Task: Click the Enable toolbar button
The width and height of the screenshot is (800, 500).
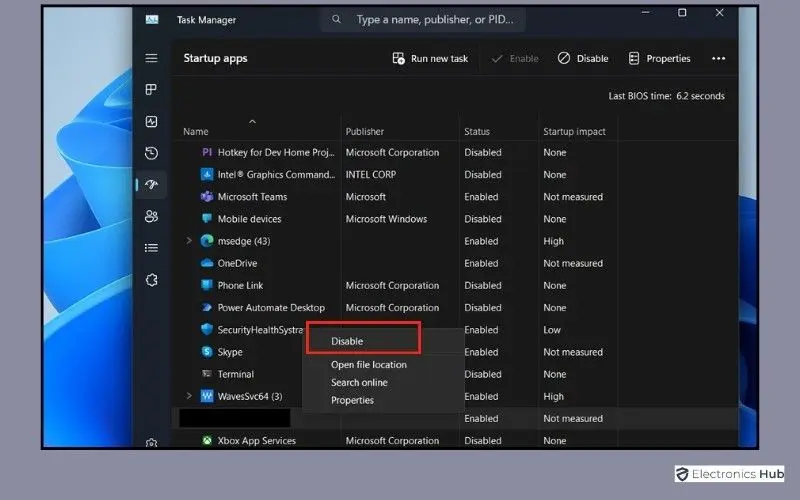Action: (514, 59)
